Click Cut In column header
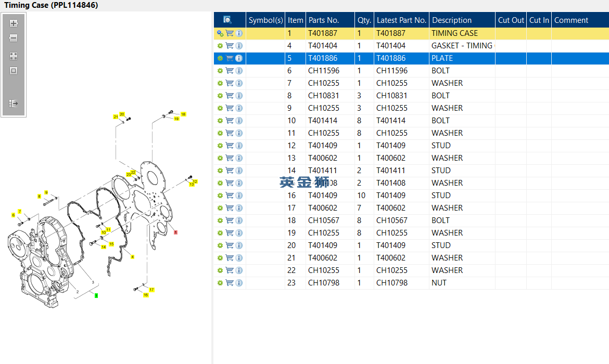Image resolution: width=609 pixels, height=364 pixels. pos(539,20)
